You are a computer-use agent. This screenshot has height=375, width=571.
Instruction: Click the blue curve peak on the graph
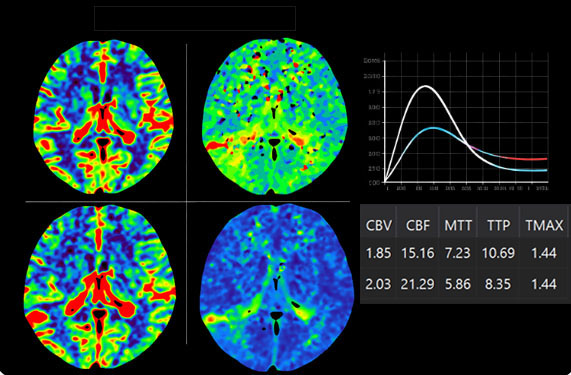tap(433, 128)
